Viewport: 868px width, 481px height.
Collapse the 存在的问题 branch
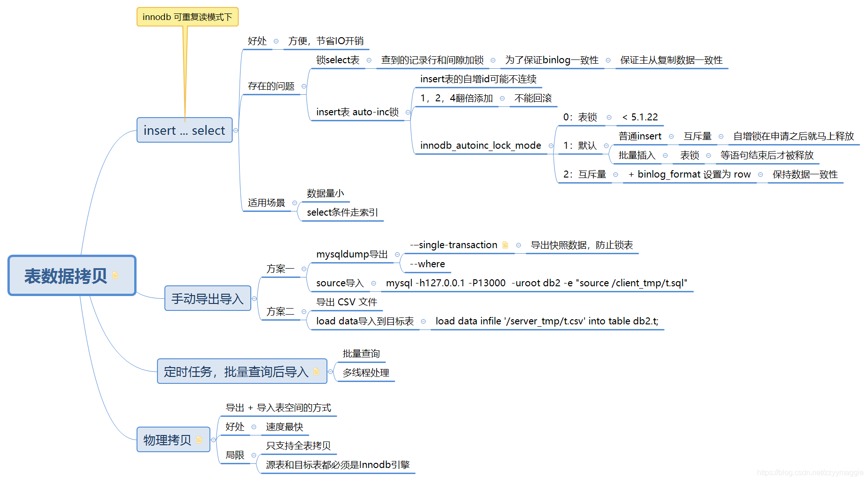coord(304,86)
